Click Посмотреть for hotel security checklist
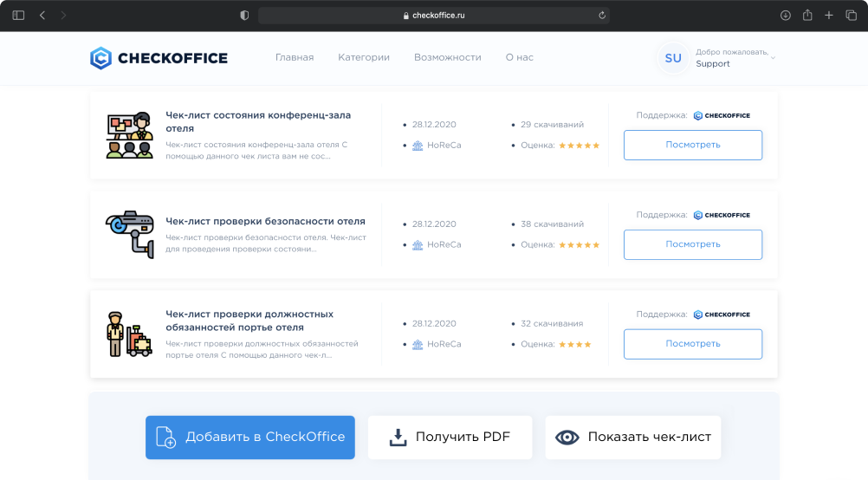The height and width of the screenshot is (480, 868). (x=692, y=244)
